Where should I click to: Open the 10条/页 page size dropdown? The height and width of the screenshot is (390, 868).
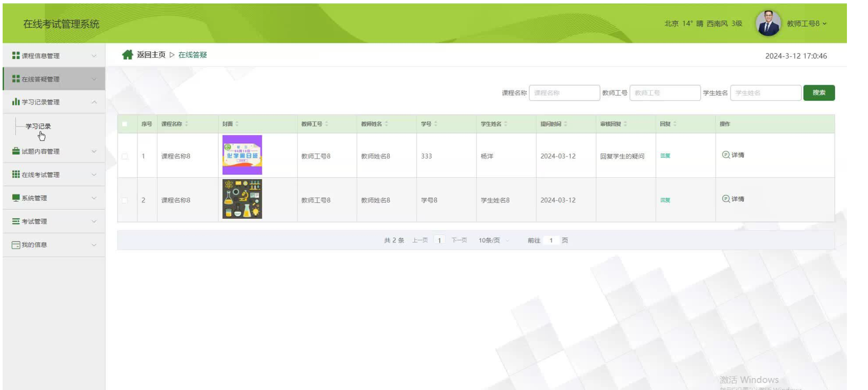tap(494, 240)
